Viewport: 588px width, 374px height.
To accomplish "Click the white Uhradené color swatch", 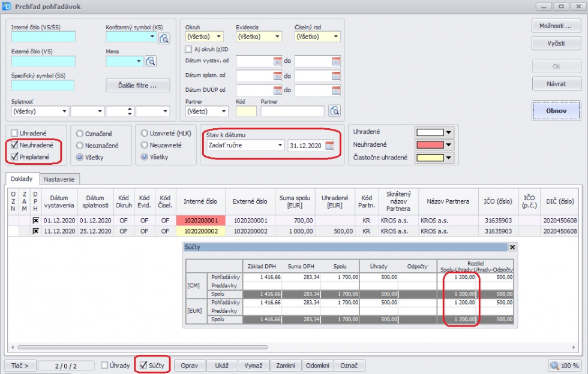I will tap(430, 132).
